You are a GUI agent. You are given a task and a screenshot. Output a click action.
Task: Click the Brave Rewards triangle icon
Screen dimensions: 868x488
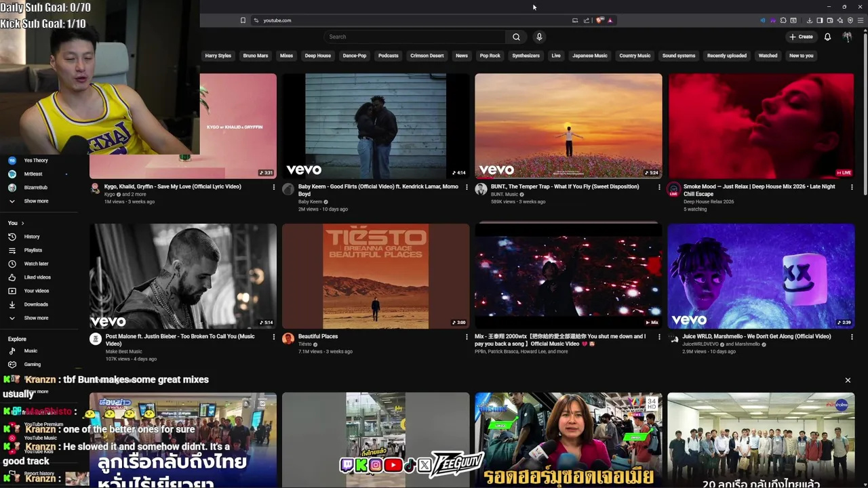pos(610,20)
